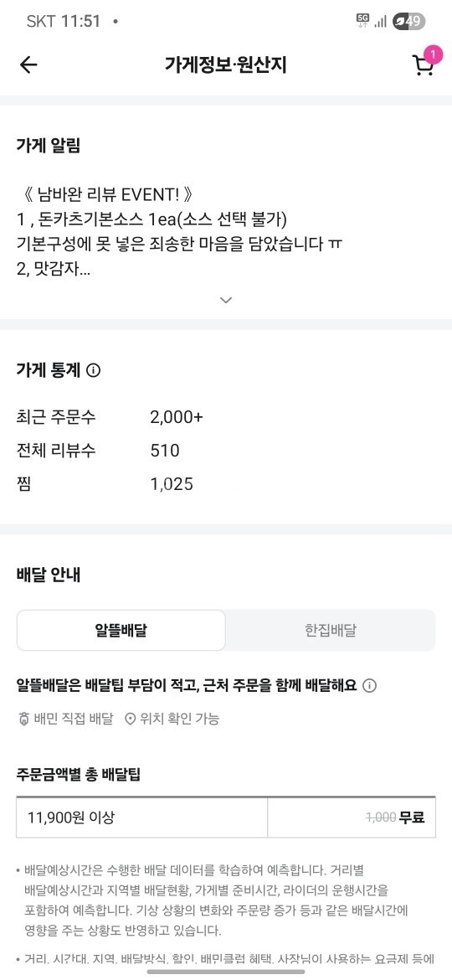Tap the 무료 delivery fee cell
The width and height of the screenshot is (452, 980).
[x=352, y=817]
